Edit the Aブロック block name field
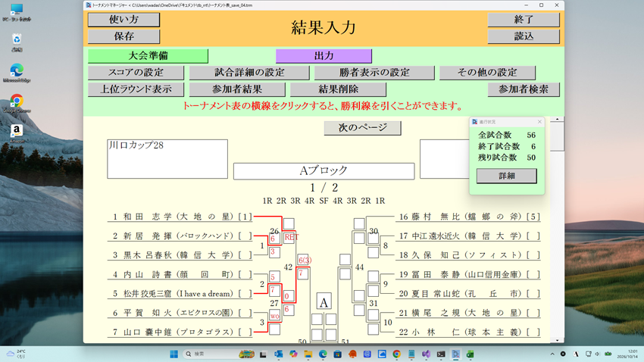This screenshot has height=362, width=644. [x=324, y=171]
